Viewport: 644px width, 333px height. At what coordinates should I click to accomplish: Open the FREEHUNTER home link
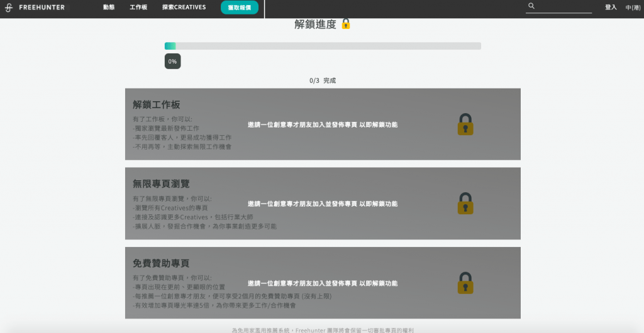pos(42,8)
